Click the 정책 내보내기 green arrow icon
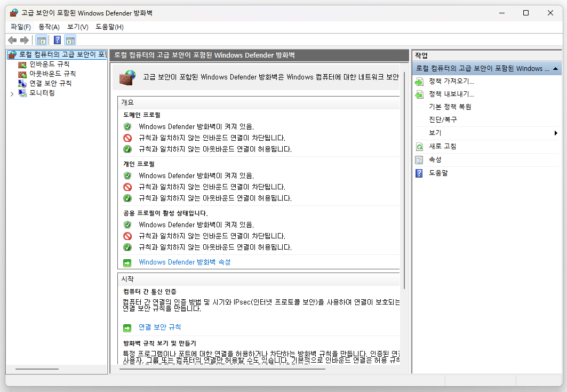The width and height of the screenshot is (567, 392). (419, 94)
